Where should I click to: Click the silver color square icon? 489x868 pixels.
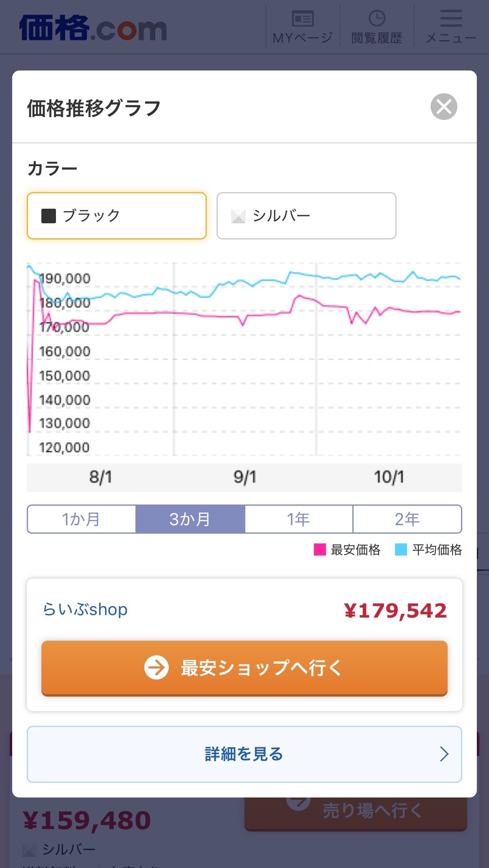(x=238, y=216)
